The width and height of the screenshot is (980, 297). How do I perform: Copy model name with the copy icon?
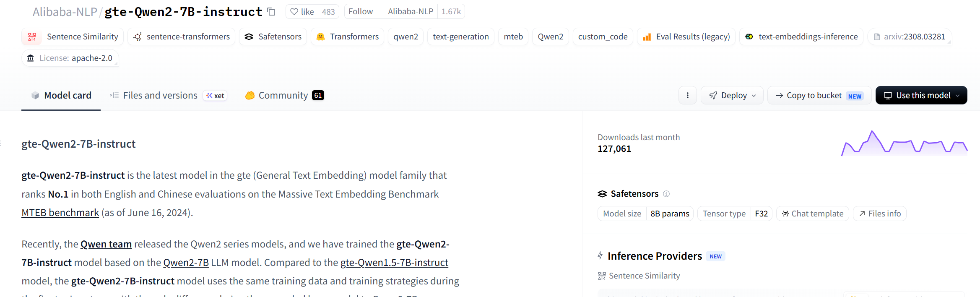pyautogui.click(x=271, y=12)
